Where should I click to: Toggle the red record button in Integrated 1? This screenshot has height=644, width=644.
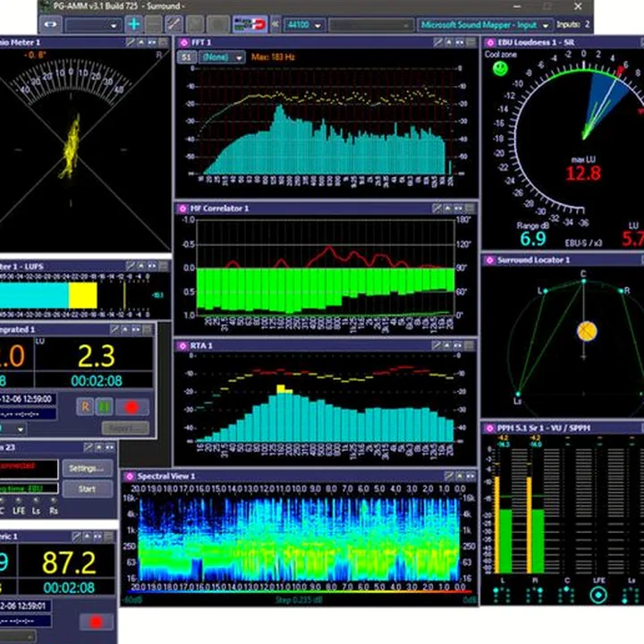pos(131,407)
